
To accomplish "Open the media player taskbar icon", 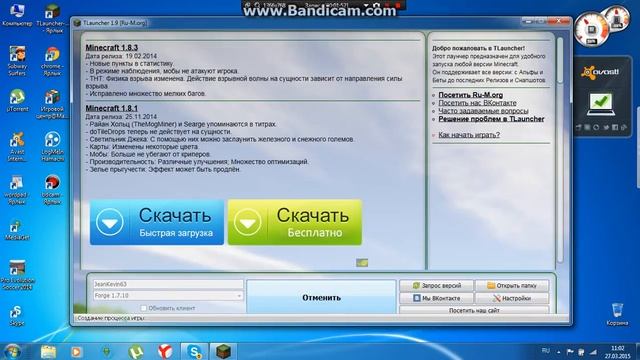I will pos(76,351).
